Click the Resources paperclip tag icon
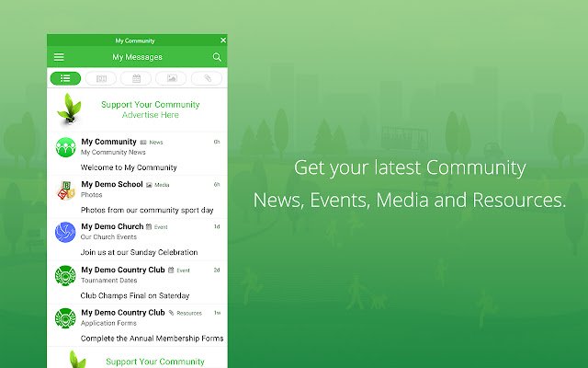This screenshot has height=368, width=588. point(172,313)
